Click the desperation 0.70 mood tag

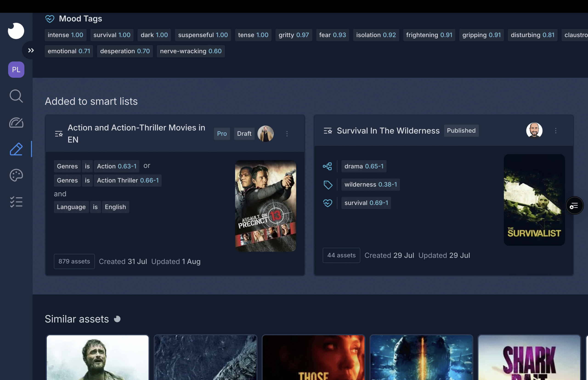pos(125,51)
